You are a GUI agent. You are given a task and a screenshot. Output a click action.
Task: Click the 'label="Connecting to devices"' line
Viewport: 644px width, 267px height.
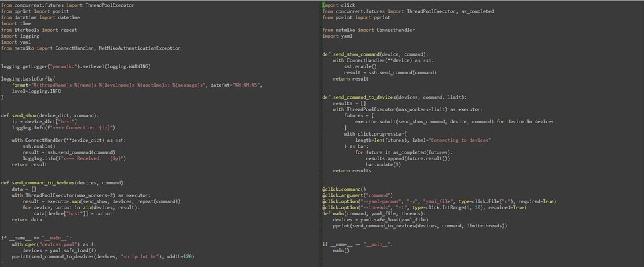[423, 140]
